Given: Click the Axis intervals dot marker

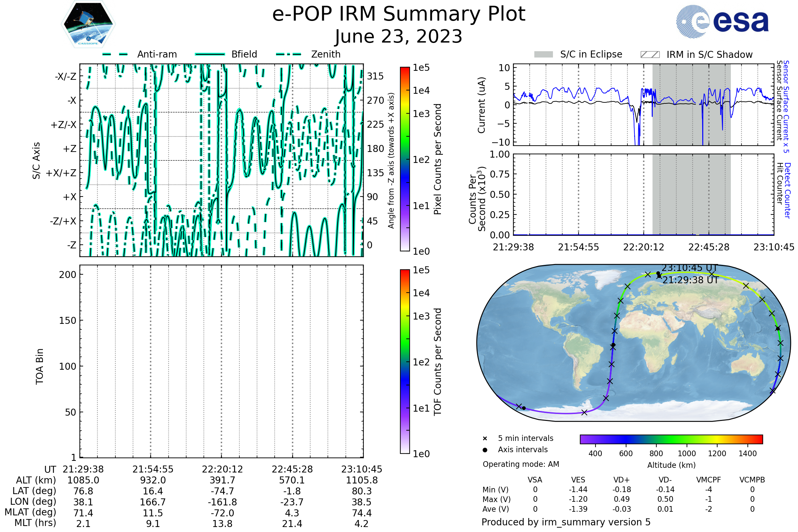Looking at the screenshot, I should click(x=485, y=450).
